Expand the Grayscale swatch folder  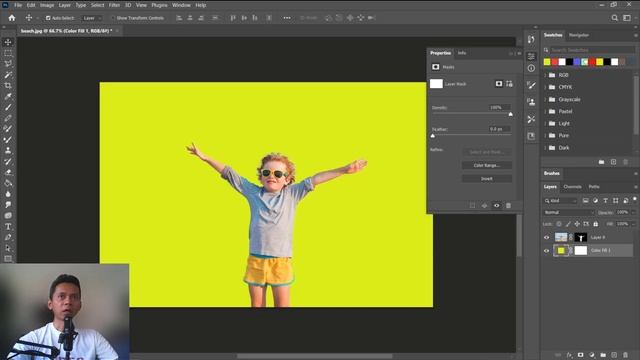[x=545, y=100]
